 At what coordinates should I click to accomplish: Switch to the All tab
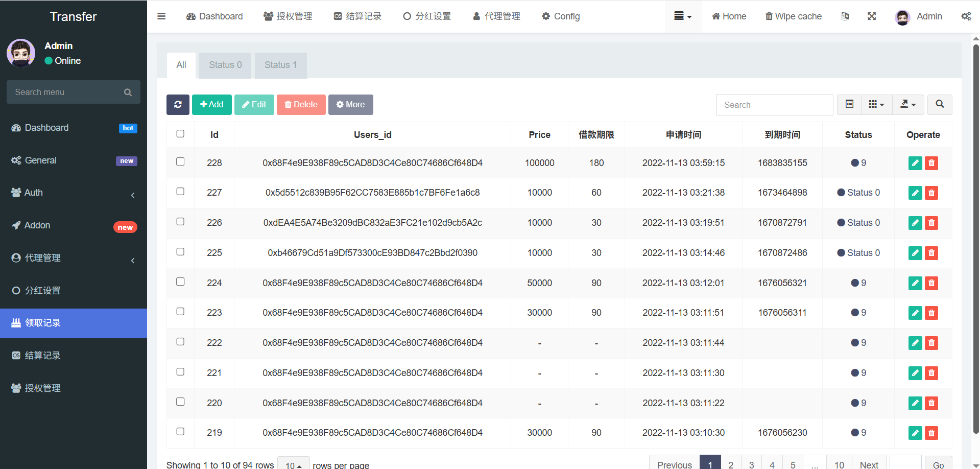point(181,65)
